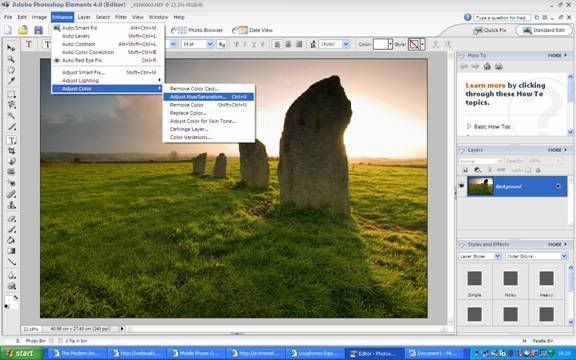Open Photo Browser
Screen dimensions: 576x360
[x=197, y=30]
